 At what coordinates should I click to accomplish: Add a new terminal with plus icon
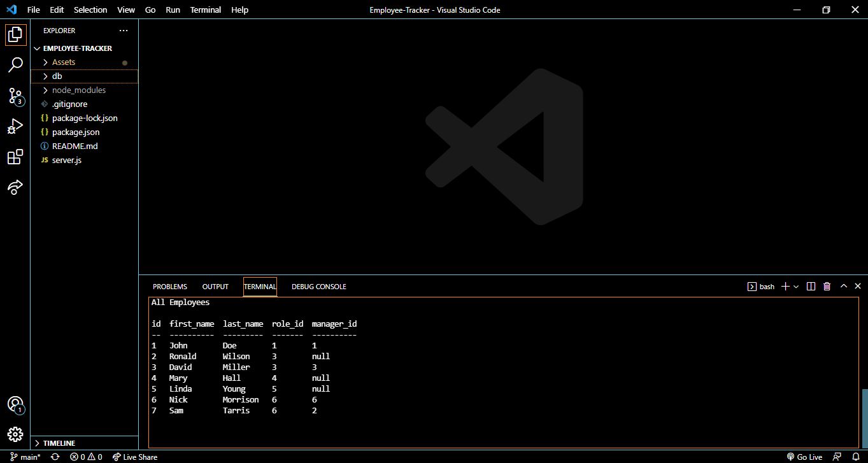pos(785,287)
